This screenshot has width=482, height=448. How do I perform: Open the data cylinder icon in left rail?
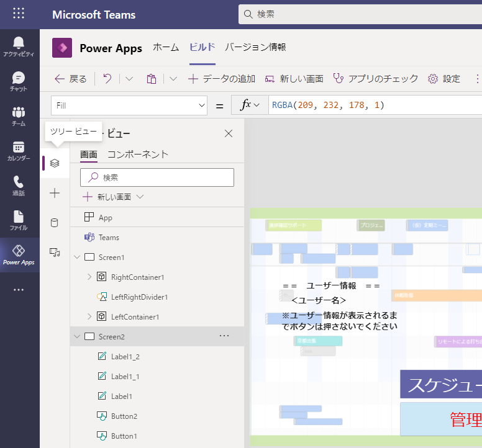pos(55,223)
